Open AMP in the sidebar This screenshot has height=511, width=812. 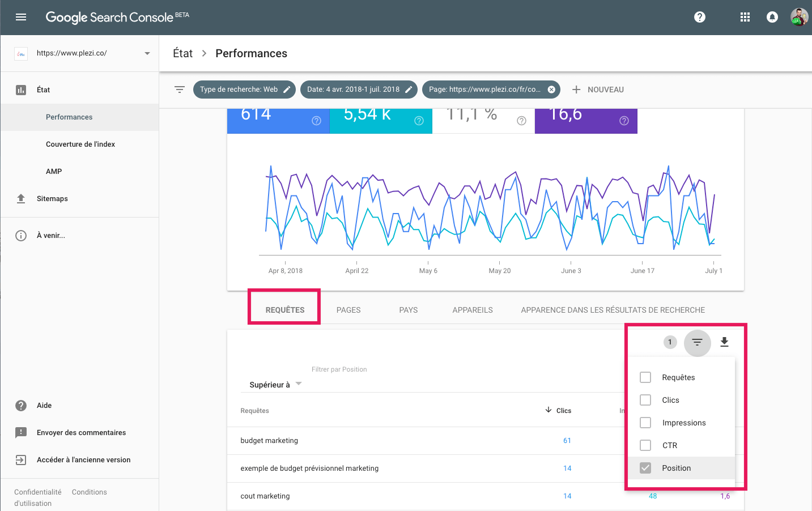coord(80,172)
